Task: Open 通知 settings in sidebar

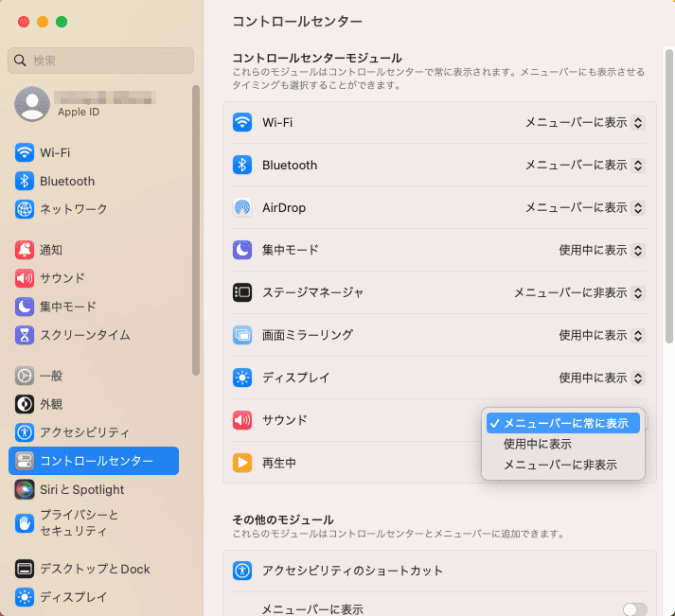Action: [x=94, y=250]
